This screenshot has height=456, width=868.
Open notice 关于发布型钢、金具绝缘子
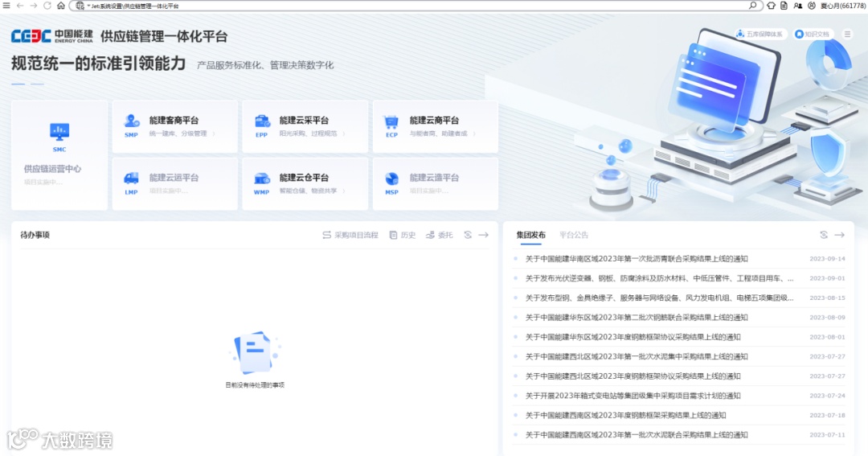659,298
